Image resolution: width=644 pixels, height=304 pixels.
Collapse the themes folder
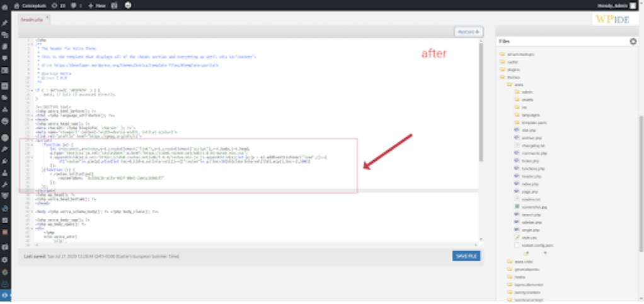pyautogui.click(x=510, y=77)
